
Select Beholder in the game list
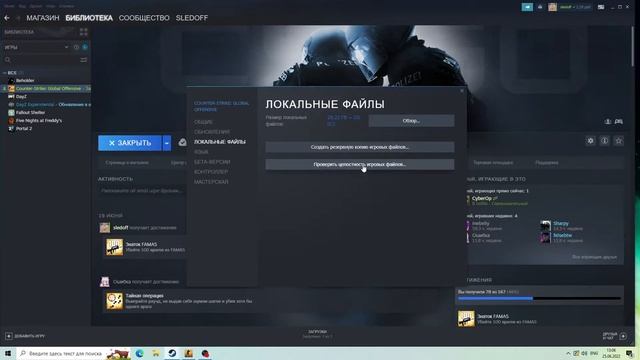25,80
